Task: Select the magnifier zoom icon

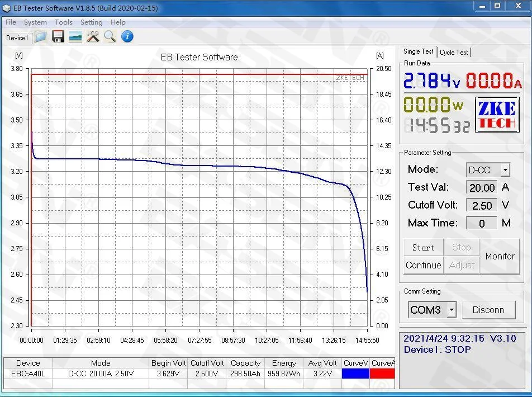Action: (110, 36)
